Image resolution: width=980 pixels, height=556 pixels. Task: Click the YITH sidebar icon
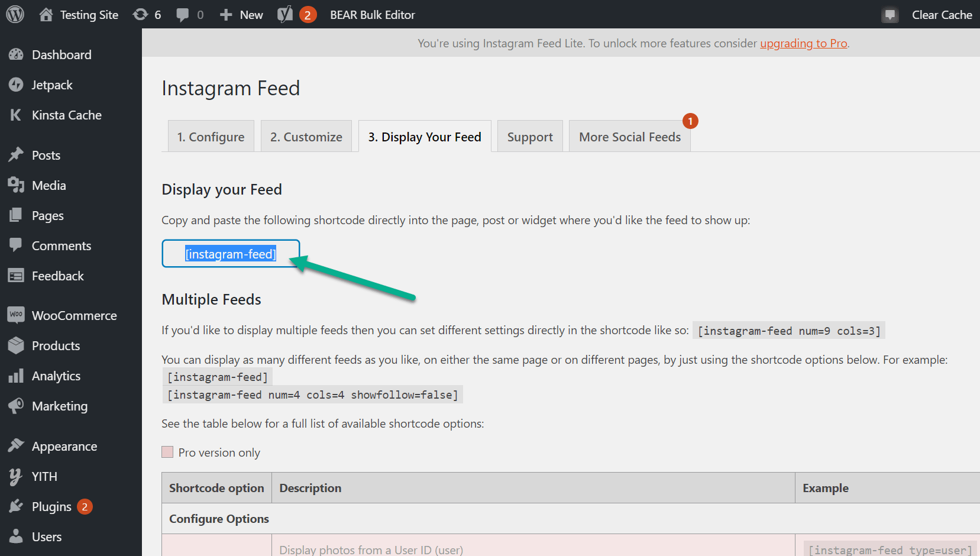click(x=17, y=476)
